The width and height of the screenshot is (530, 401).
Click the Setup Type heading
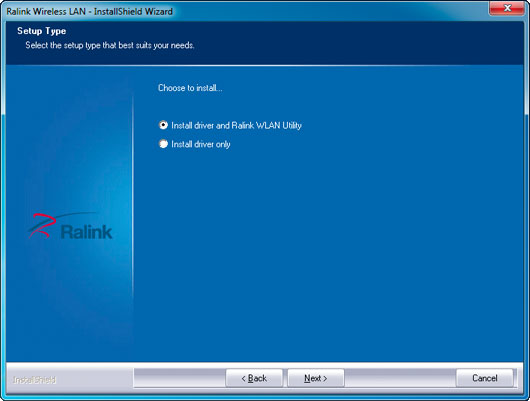click(42, 31)
